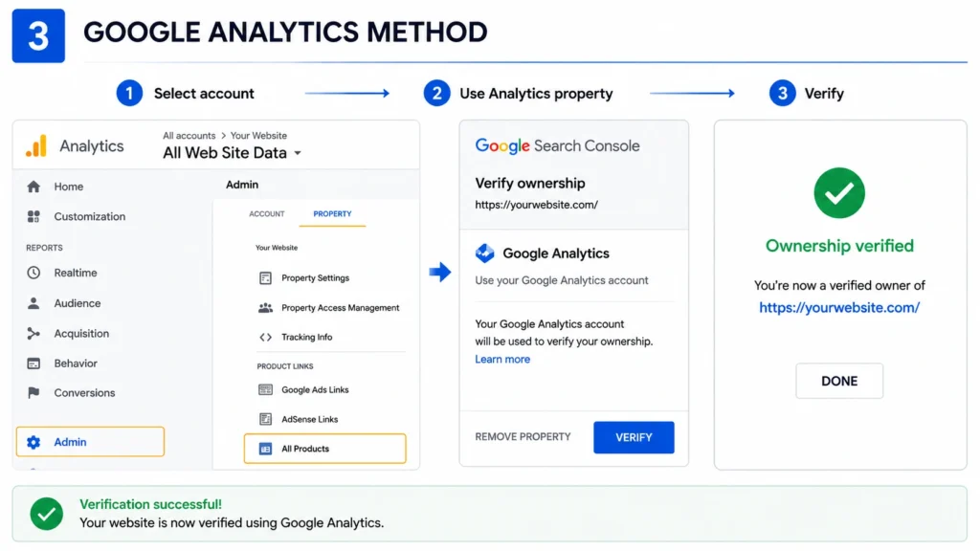This screenshot has width=980, height=551.
Task: Click the DONE button
Action: (x=838, y=381)
